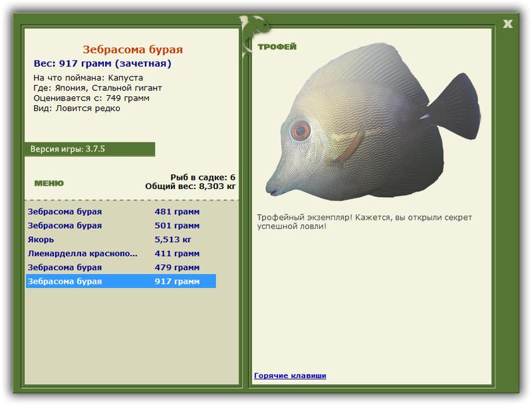Click the trophy fish picture
Viewport: 532px width, 406px height.
(373, 122)
